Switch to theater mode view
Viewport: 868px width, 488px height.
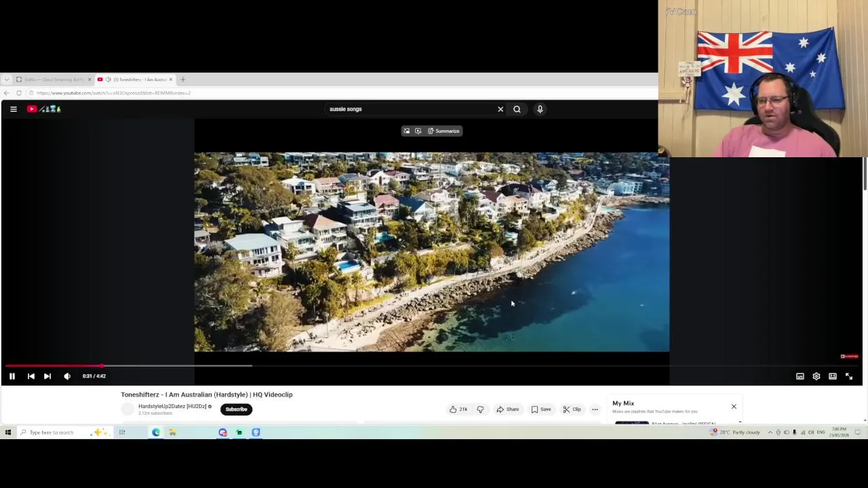pos(833,376)
